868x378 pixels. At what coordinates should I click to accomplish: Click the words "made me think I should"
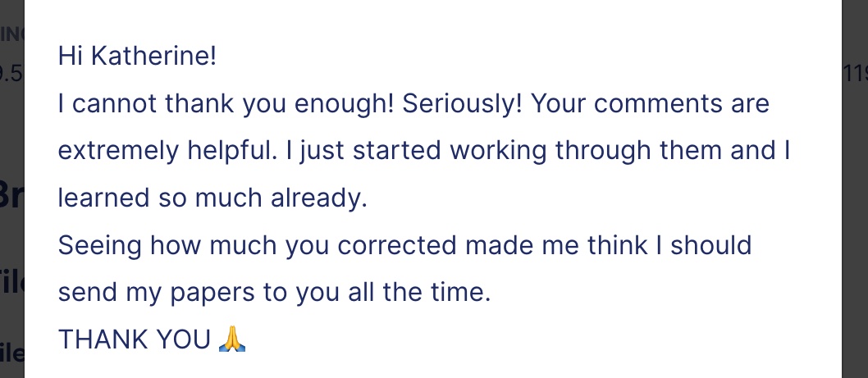[609, 245]
